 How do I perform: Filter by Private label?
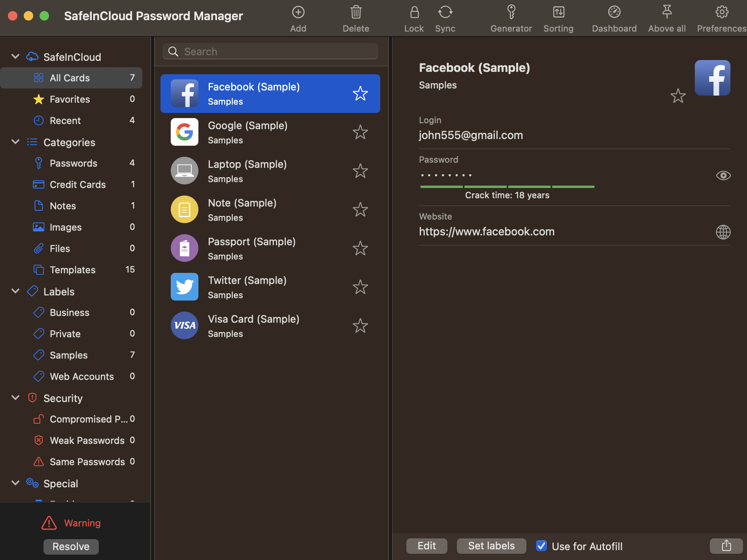point(71,334)
